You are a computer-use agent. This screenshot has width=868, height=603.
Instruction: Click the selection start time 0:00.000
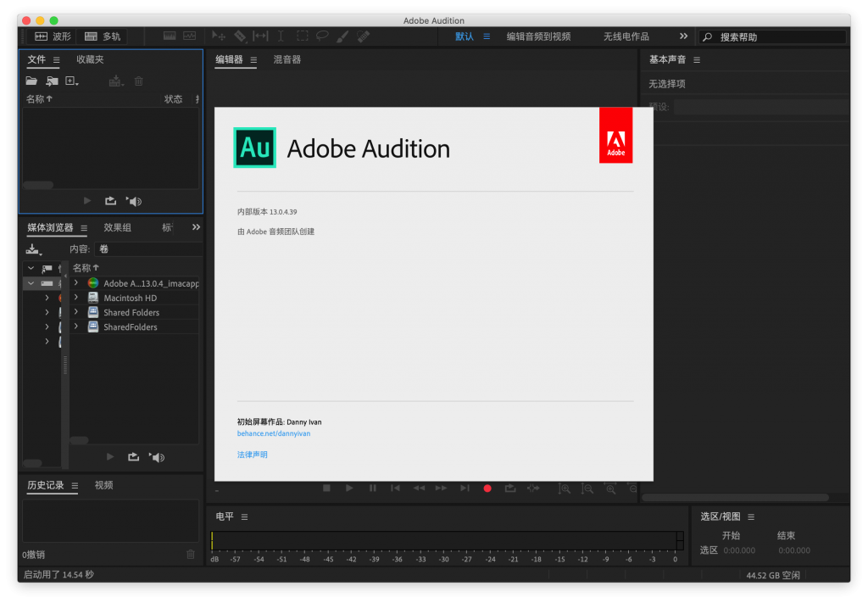(x=739, y=550)
